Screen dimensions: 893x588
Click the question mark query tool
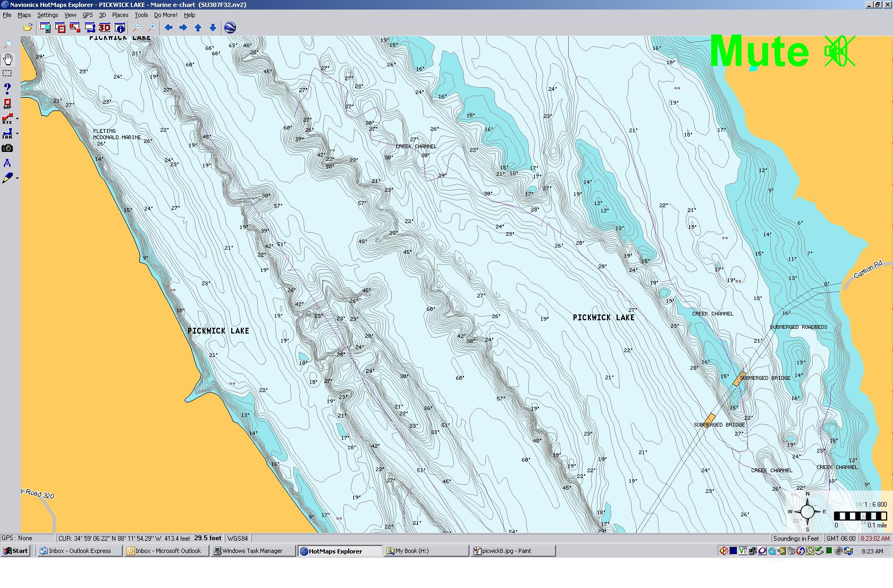tap(7, 89)
